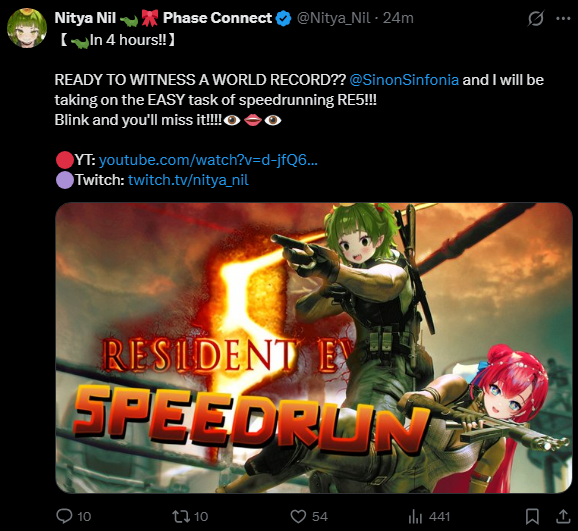Click the Grok slash-circle icon
578x531 pixels.
click(x=535, y=18)
